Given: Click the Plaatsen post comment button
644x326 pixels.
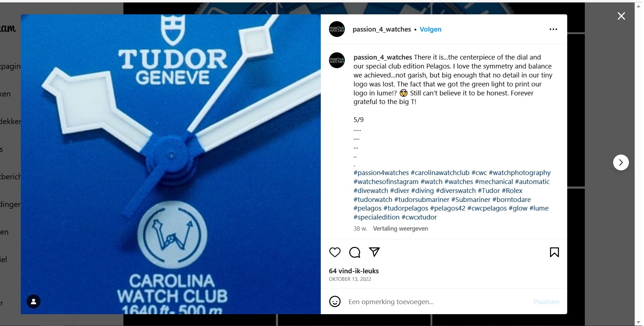Looking at the screenshot, I should point(546,302).
